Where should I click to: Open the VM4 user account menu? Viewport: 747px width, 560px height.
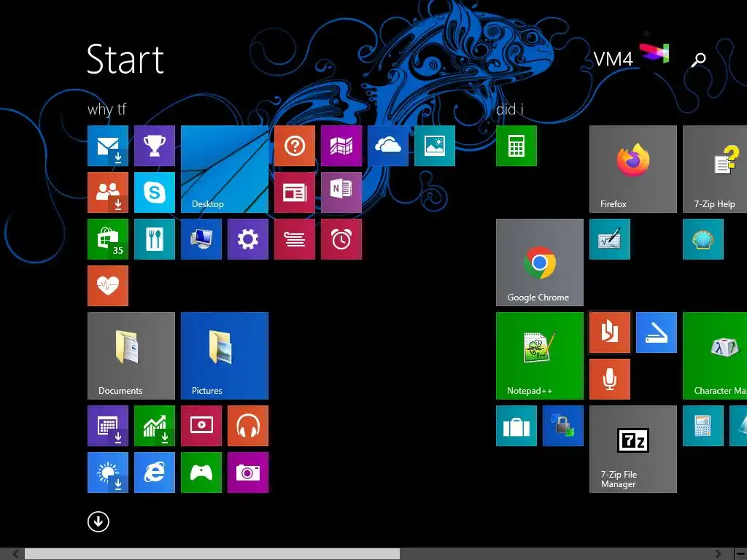click(x=631, y=57)
